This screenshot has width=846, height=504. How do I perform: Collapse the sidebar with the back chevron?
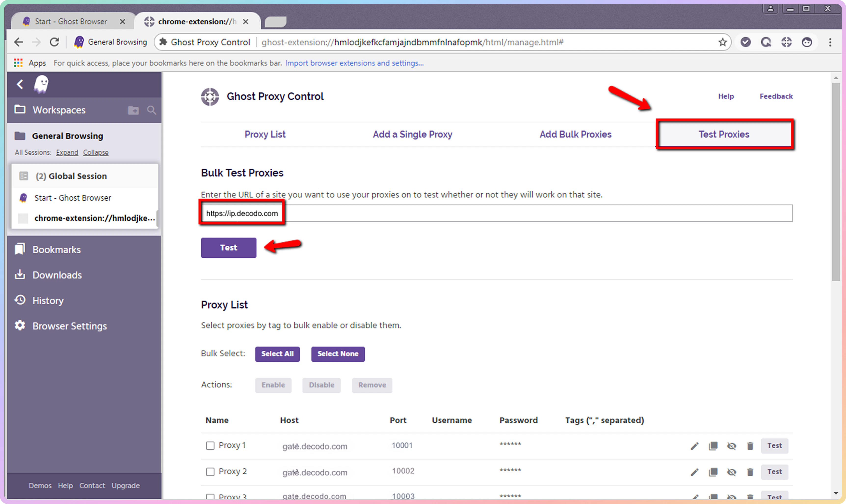(x=20, y=85)
